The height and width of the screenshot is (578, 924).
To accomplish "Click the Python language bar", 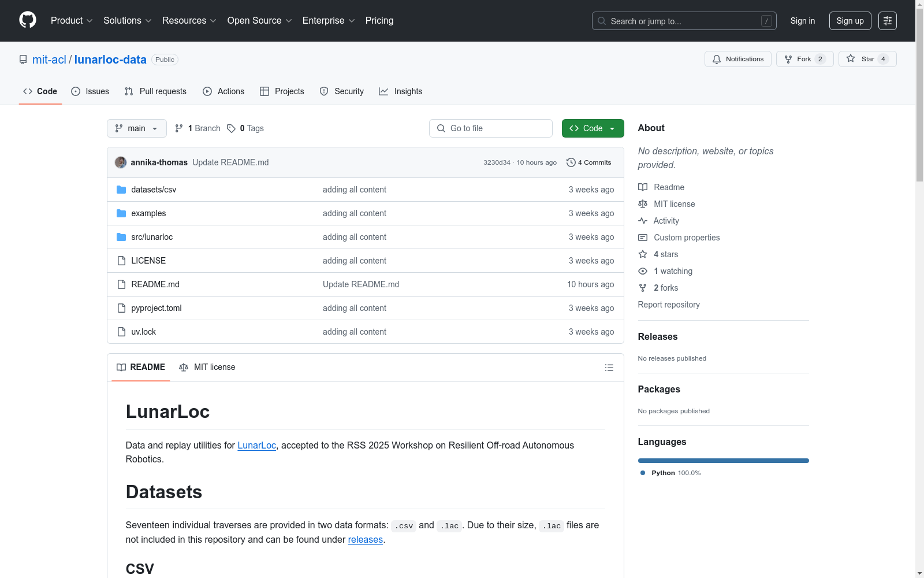I will pyautogui.click(x=724, y=461).
